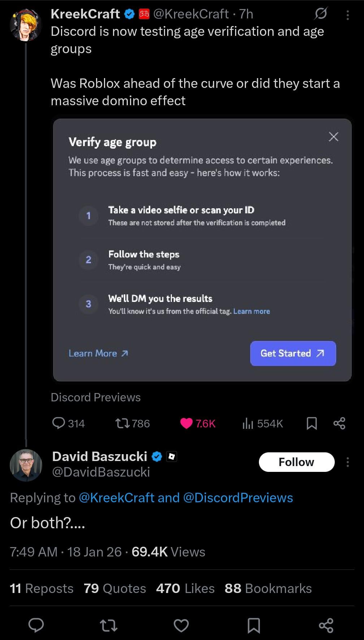The image size is (364, 640).
Task: View analytics for KreekCraft's 554K views
Action: 248,423
